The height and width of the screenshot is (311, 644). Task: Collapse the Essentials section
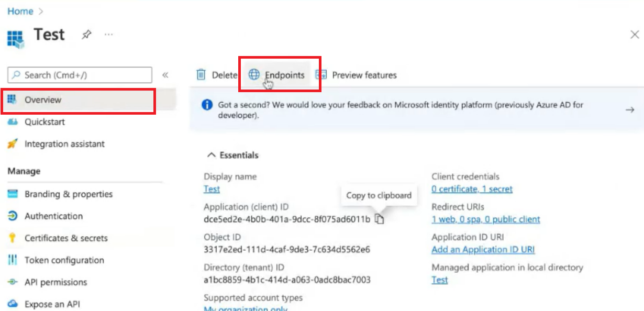click(x=212, y=155)
